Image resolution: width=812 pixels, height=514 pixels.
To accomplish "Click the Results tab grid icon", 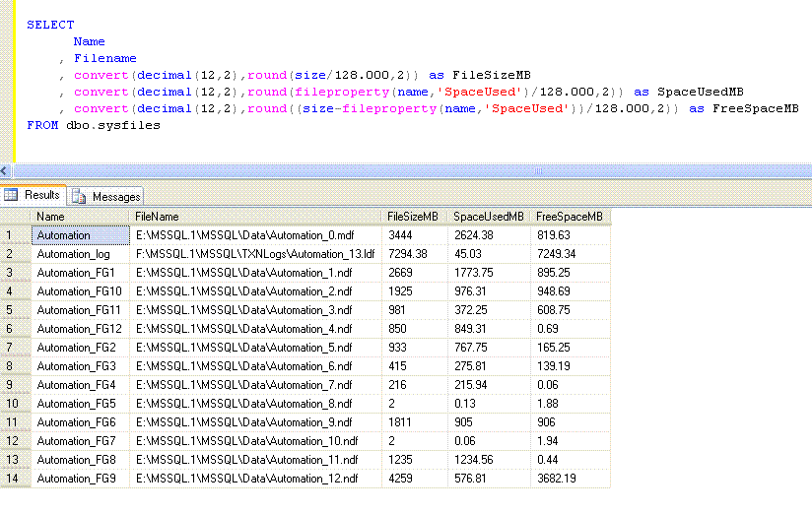I will coord(12,196).
